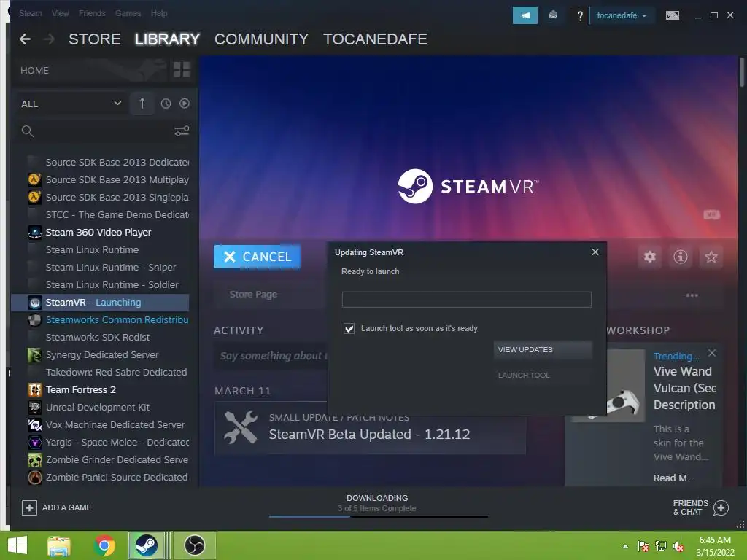Open the Games menu

click(x=128, y=13)
